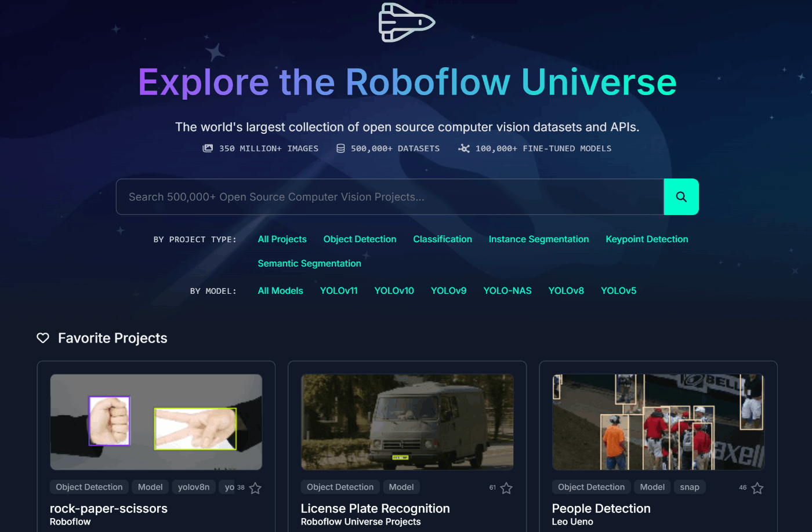Click Model tag on License Plate card

click(401, 487)
